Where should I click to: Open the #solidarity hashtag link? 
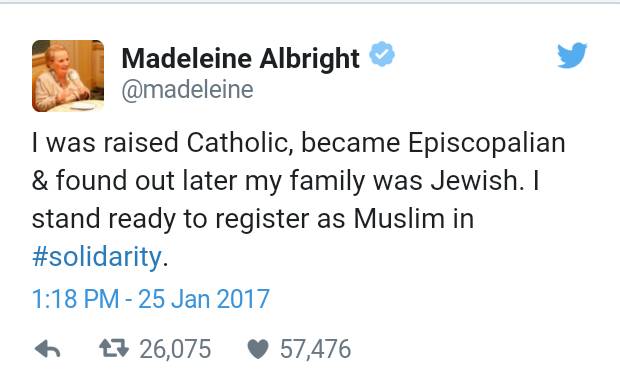pos(96,257)
